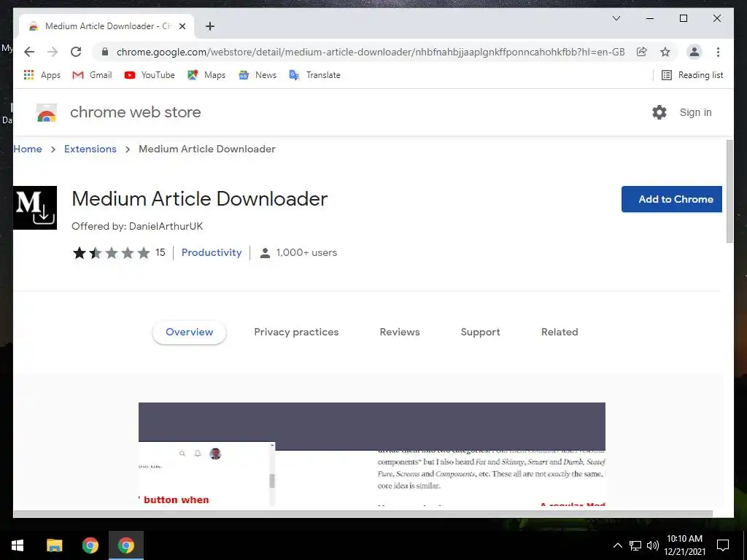Open Gmail bookmark
Screen dimensions: 747x560
click(92, 75)
